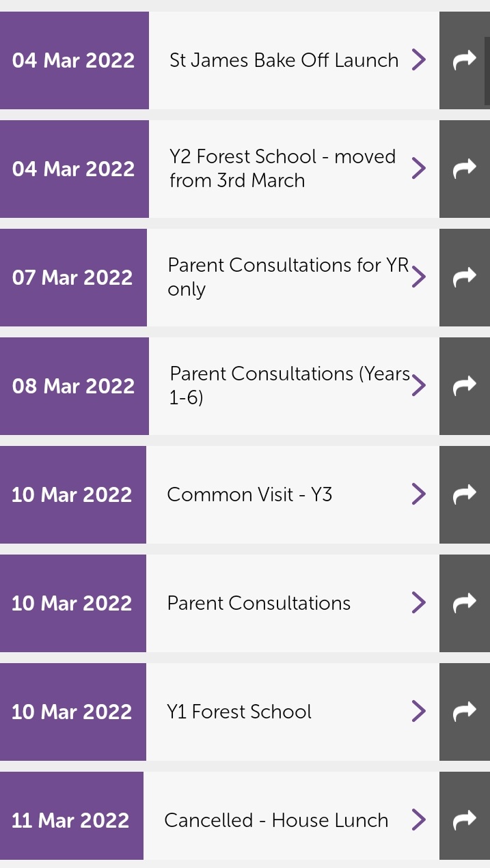Expand Y2 Forest School chevron arrow

coord(419,168)
